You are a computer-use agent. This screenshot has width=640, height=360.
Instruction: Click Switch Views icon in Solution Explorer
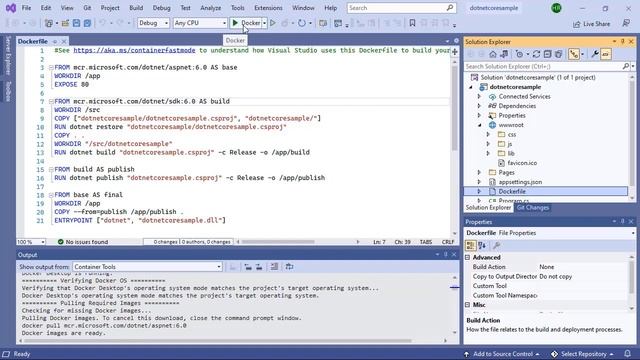click(504, 54)
